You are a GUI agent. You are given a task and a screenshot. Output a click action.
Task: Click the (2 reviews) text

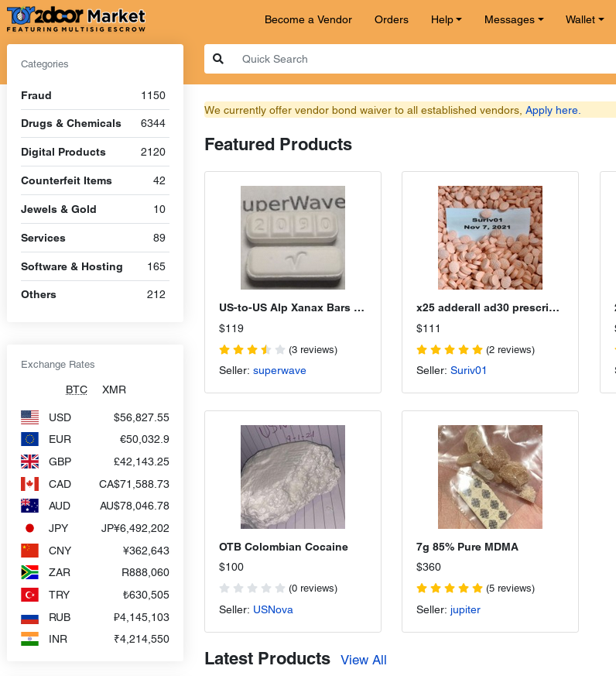coord(510,350)
